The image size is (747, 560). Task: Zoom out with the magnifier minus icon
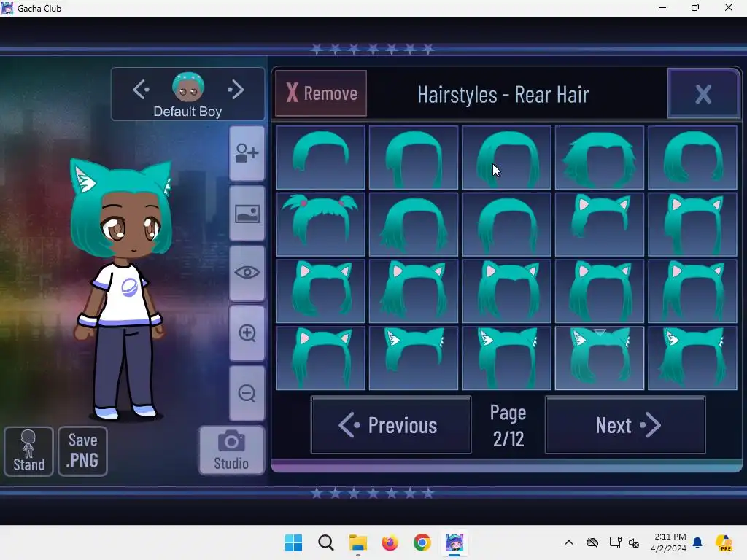[247, 393]
